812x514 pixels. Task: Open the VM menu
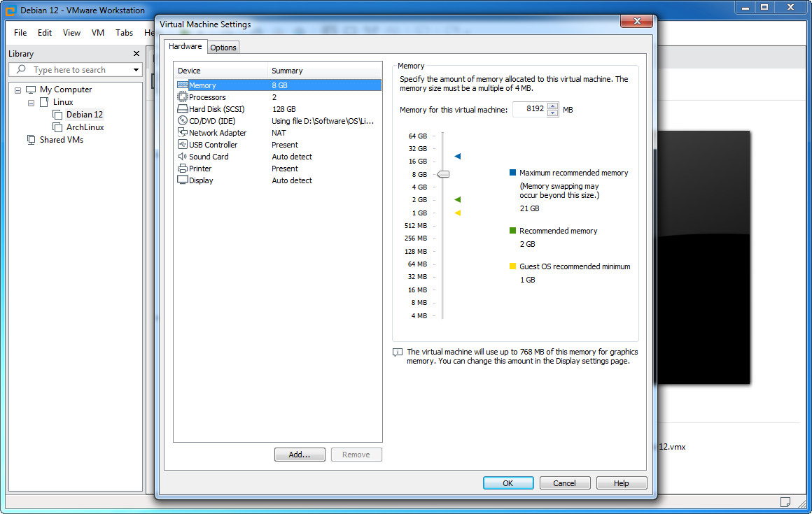(98, 33)
